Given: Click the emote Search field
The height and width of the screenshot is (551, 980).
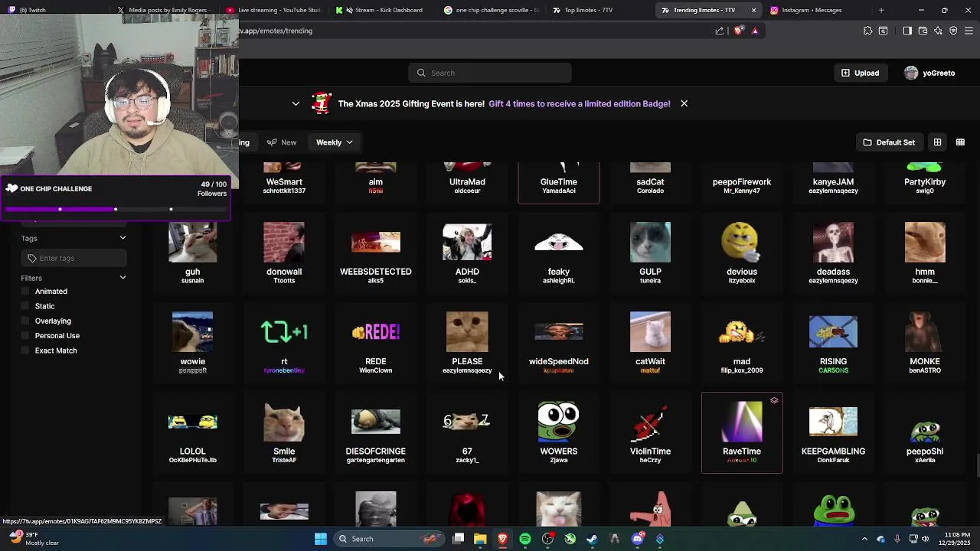Looking at the screenshot, I should [x=490, y=73].
